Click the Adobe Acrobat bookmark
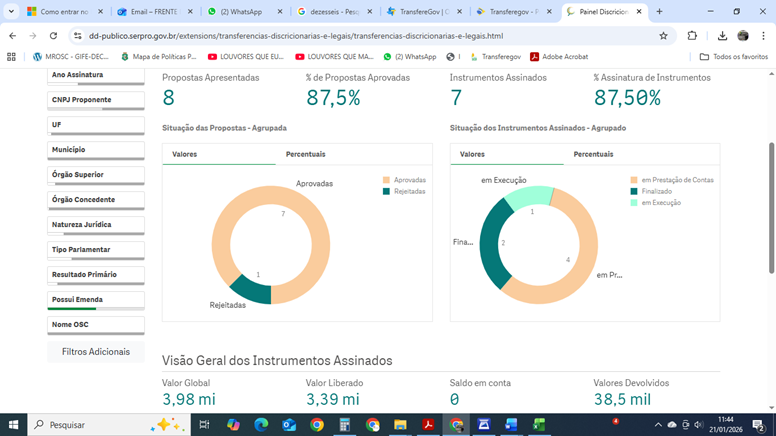This screenshot has height=436, width=776. click(558, 57)
